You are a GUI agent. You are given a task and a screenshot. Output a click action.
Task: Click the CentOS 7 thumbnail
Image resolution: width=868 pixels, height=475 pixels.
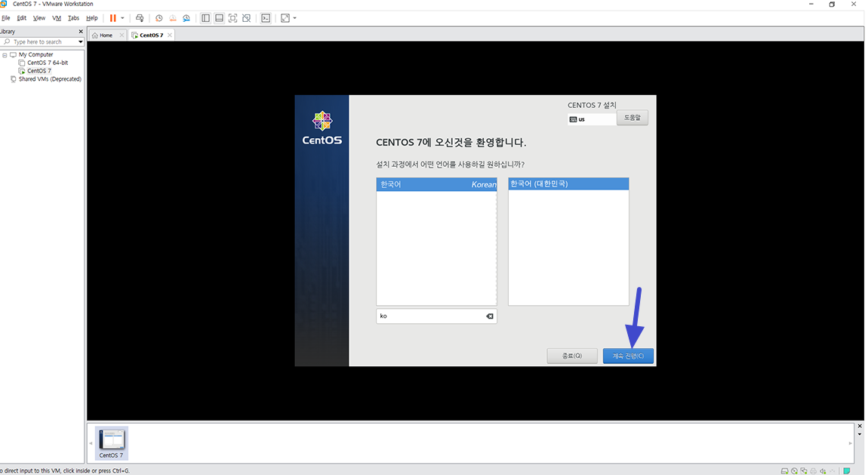[112, 443]
